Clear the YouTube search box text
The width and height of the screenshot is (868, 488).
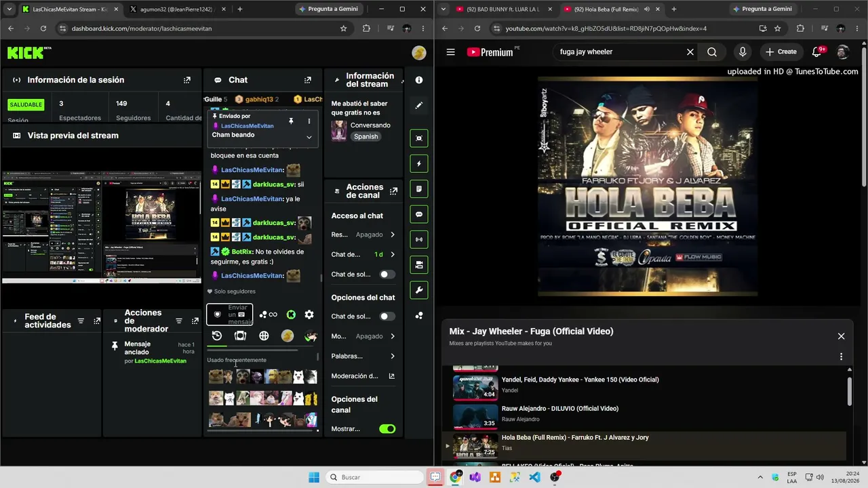690,52
